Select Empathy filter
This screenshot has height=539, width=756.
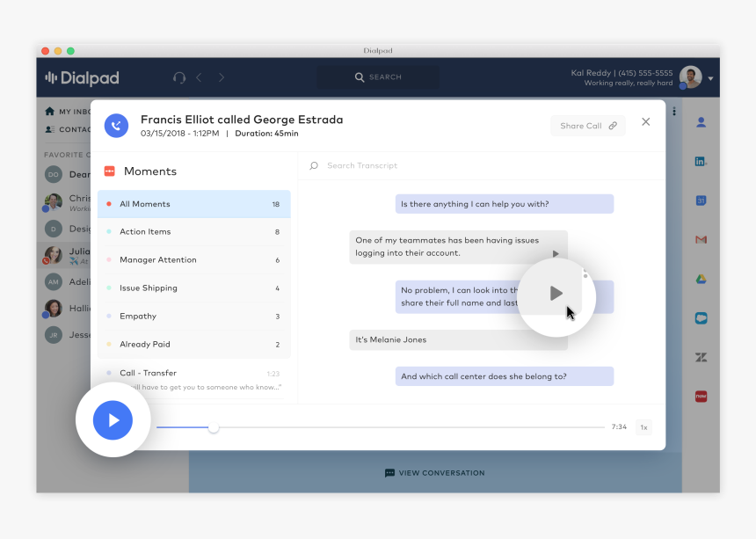click(x=193, y=317)
